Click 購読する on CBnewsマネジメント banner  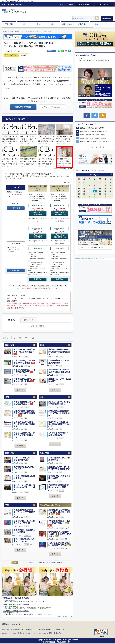pyautogui.click(x=106, y=44)
